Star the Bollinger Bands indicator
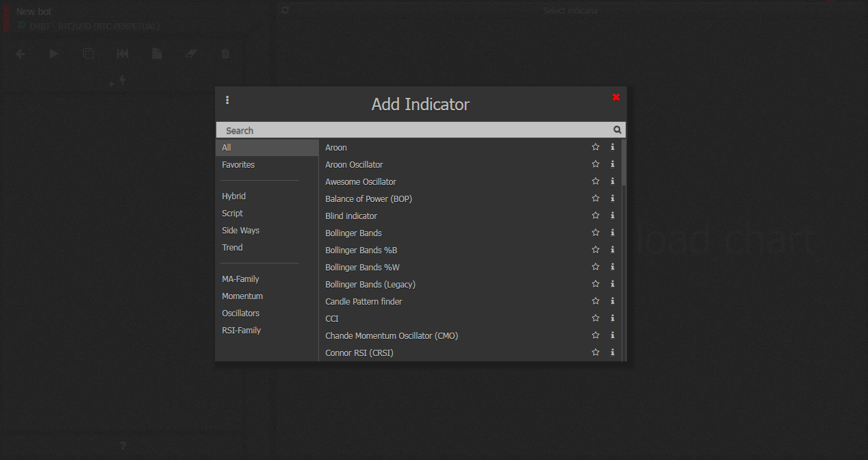868x460 pixels. coord(596,233)
